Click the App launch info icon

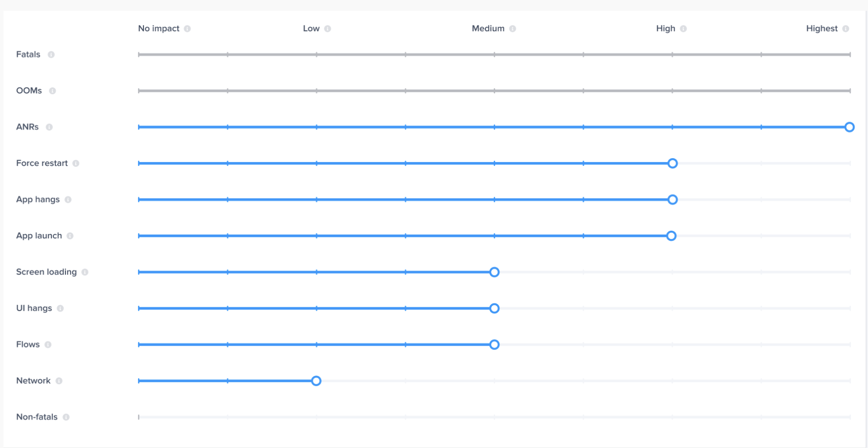coord(70,236)
